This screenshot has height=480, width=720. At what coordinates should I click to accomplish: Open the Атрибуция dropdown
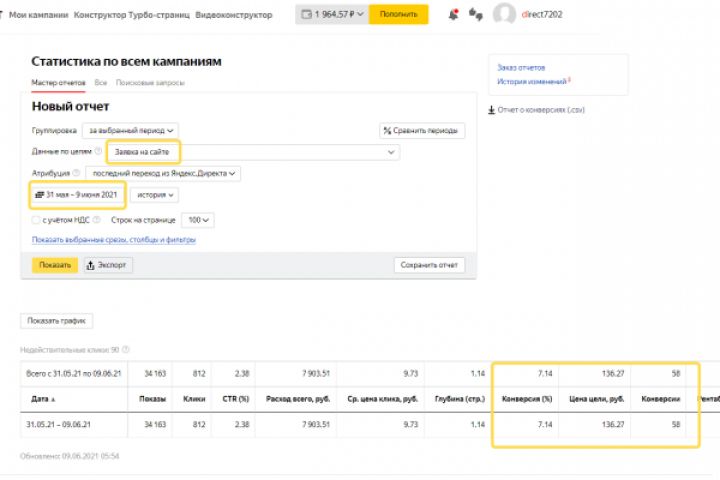click(x=163, y=173)
